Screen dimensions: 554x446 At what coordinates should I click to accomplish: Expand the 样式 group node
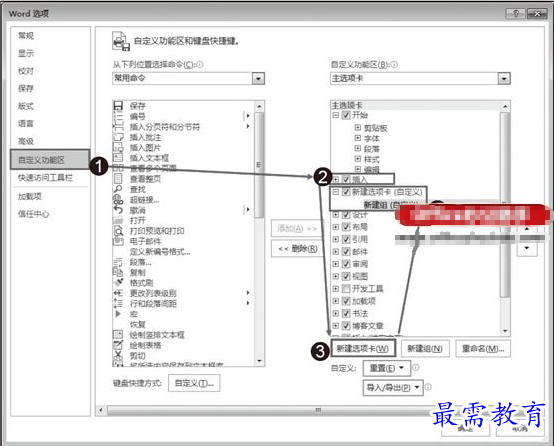[358, 159]
